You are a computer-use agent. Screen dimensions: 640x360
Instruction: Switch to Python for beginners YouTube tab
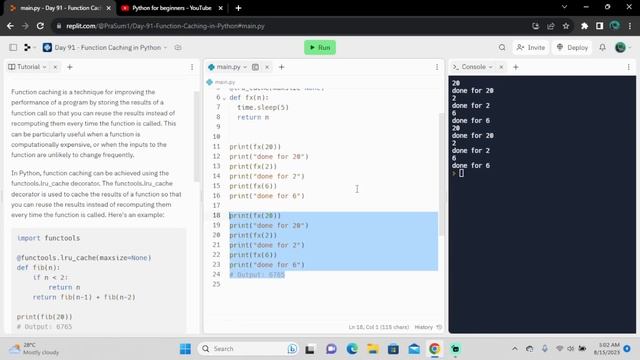(171, 8)
